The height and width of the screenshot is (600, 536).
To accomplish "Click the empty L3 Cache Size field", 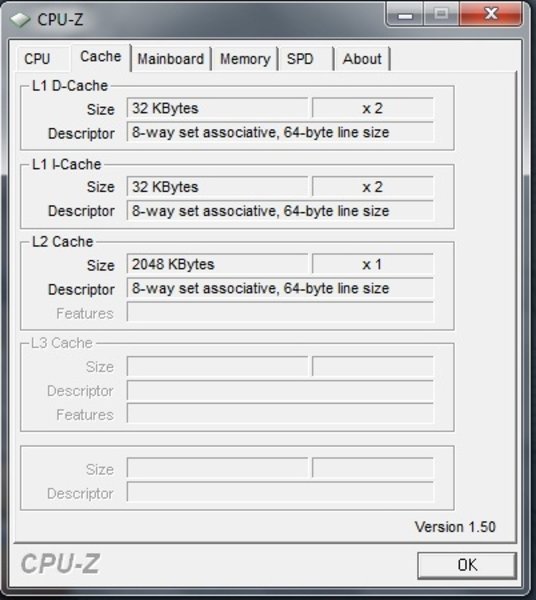I will point(217,367).
